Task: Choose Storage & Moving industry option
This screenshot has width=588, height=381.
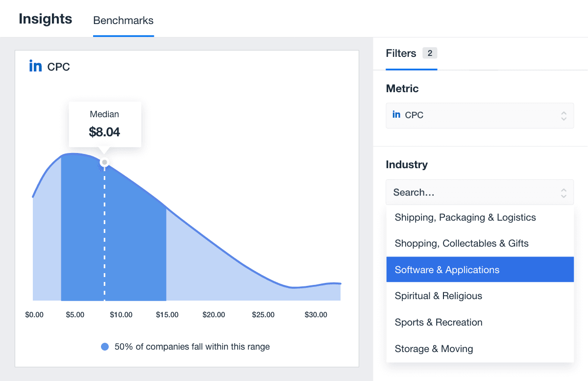Action: pos(434,349)
